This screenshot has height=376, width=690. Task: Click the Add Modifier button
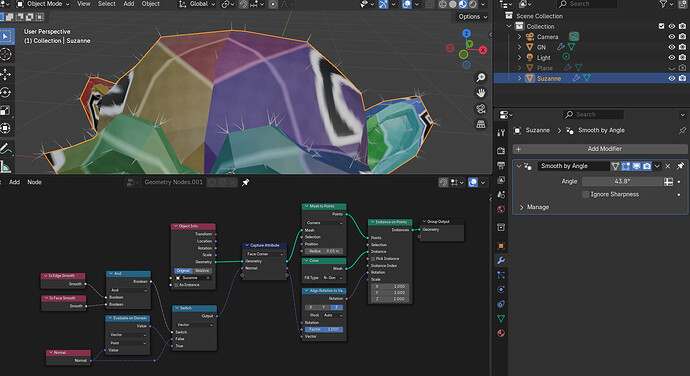click(600, 149)
